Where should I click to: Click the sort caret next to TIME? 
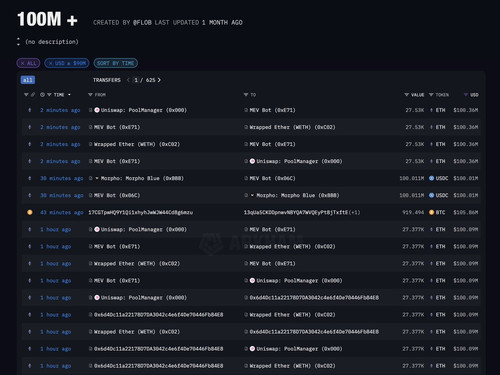pyautogui.click(x=69, y=95)
